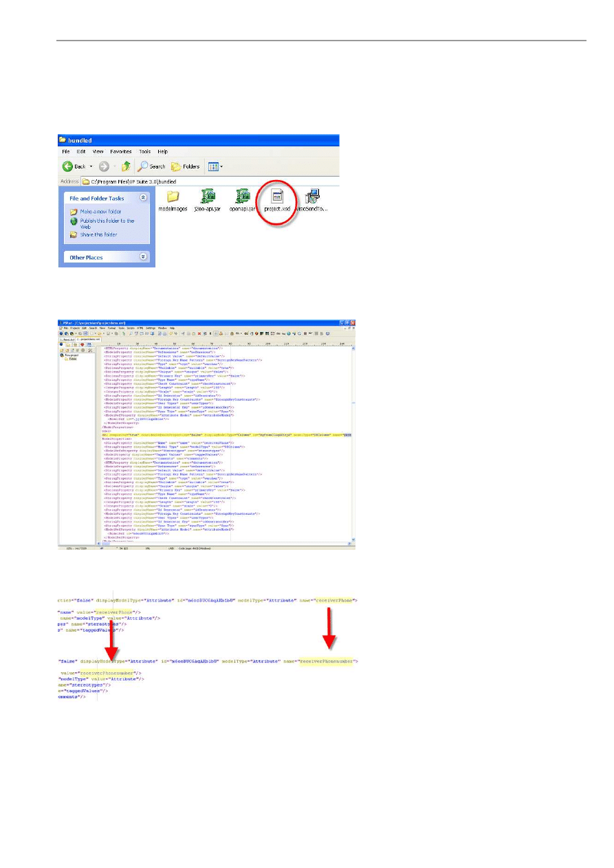This screenshot has width=614, height=868.
Task: Click the Share this folder link
Action: click(98, 234)
